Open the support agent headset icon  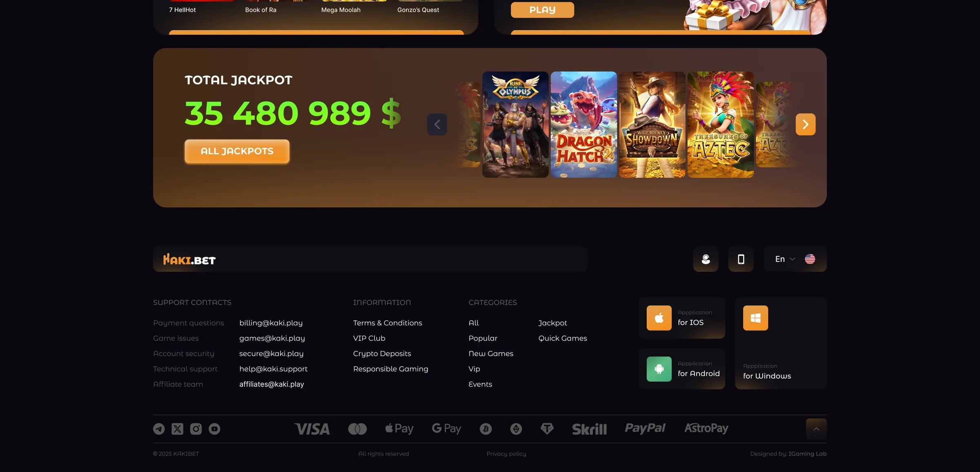[706, 259]
